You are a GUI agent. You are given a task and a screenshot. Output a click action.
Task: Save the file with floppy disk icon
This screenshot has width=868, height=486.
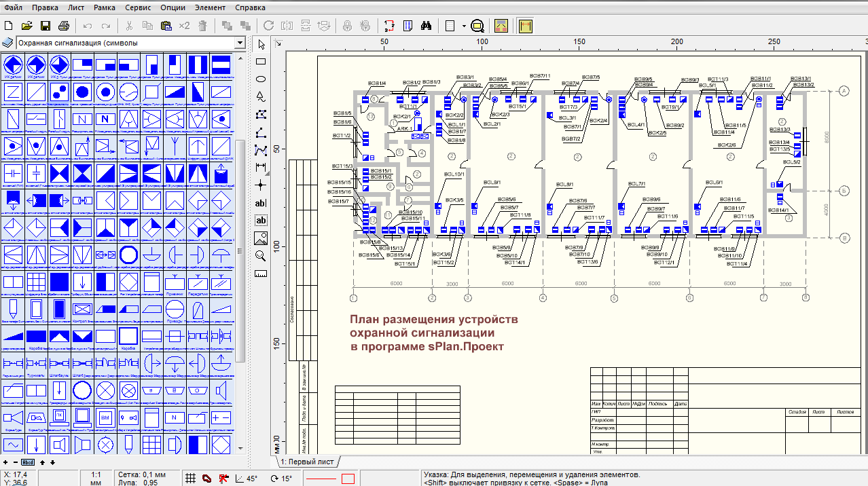[46, 26]
